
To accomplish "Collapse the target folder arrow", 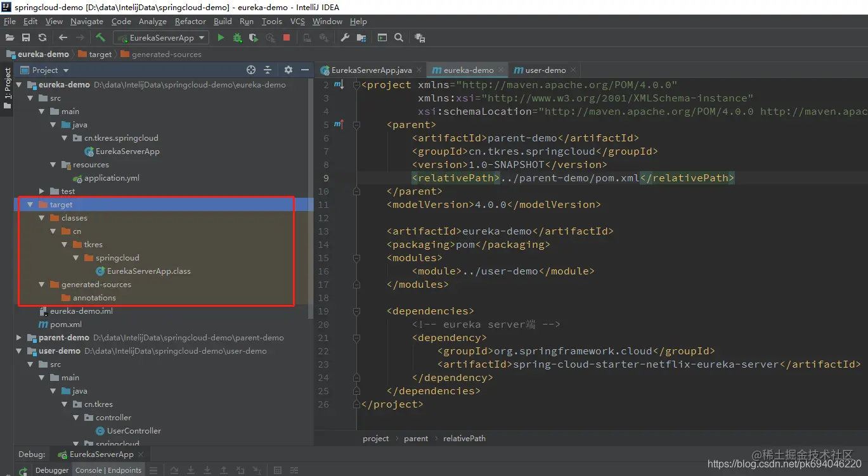I will point(30,205).
